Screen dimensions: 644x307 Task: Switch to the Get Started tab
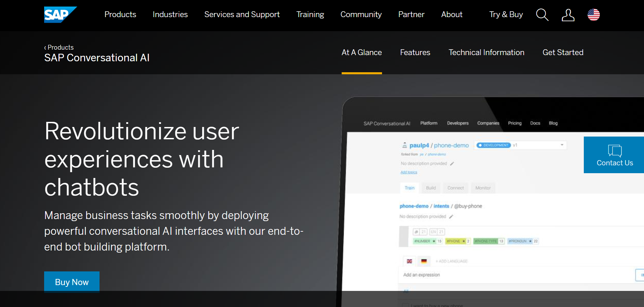(x=563, y=52)
